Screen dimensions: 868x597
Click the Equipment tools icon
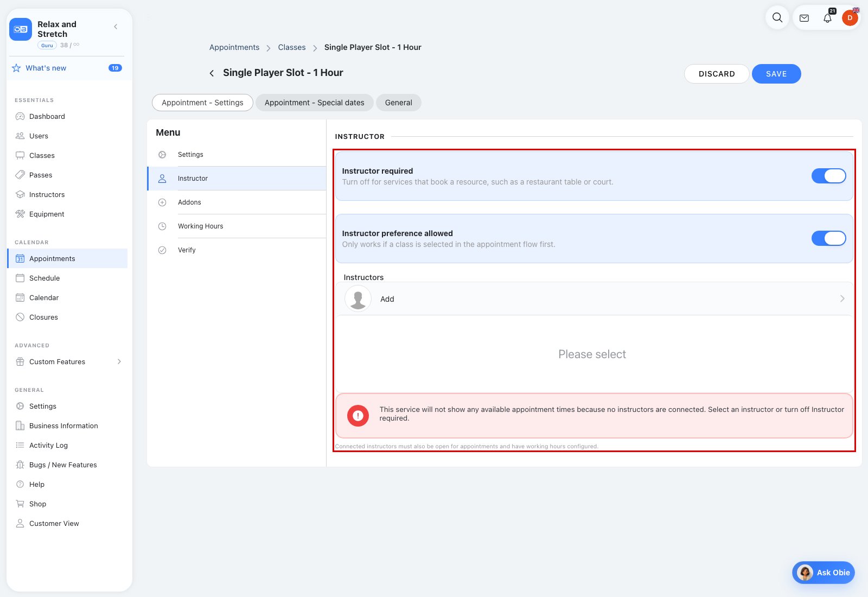point(20,214)
